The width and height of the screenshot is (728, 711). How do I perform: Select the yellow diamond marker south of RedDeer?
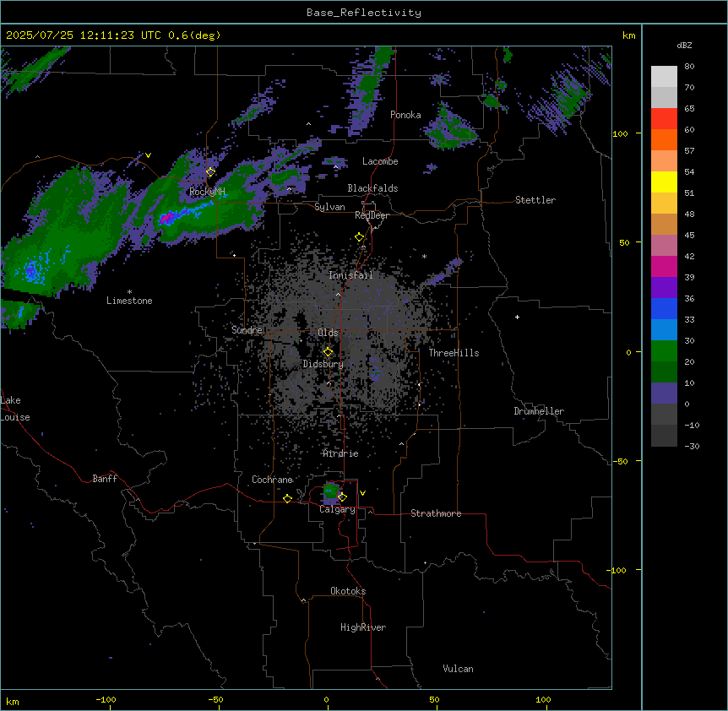pos(359,237)
